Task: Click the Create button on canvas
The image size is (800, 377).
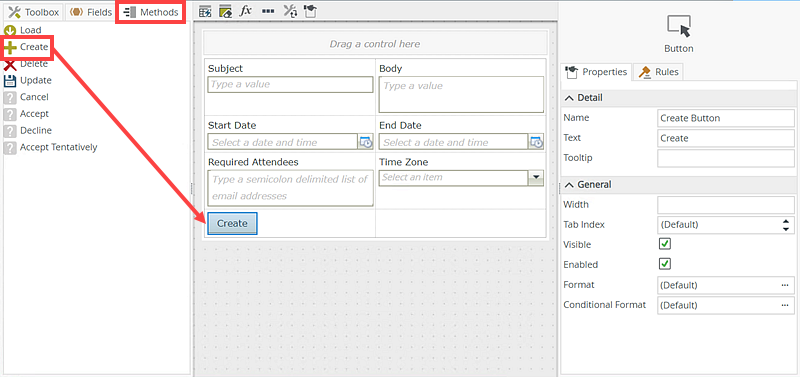Action: pyautogui.click(x=232, y=223)
